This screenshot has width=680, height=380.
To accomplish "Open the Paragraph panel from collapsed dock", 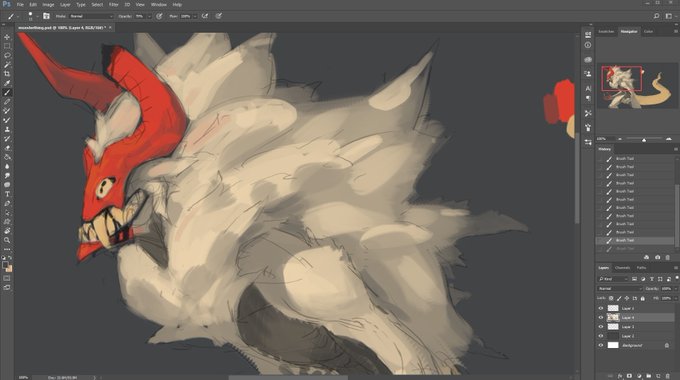I will [588, 98].
